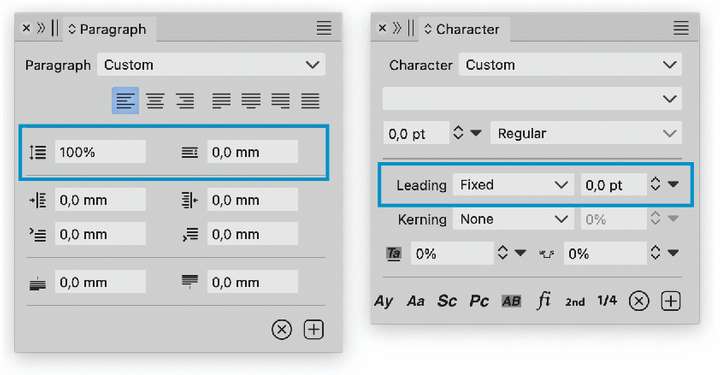Select right align paragraph icon
The image size is (720, 375).
(x=185, y=101)
